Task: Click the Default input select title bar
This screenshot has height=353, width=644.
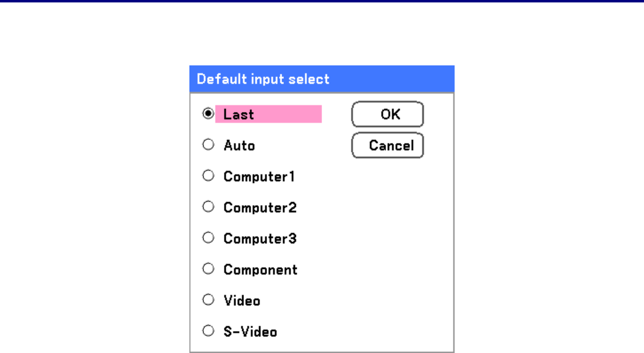Action: [x=322, y=79]
